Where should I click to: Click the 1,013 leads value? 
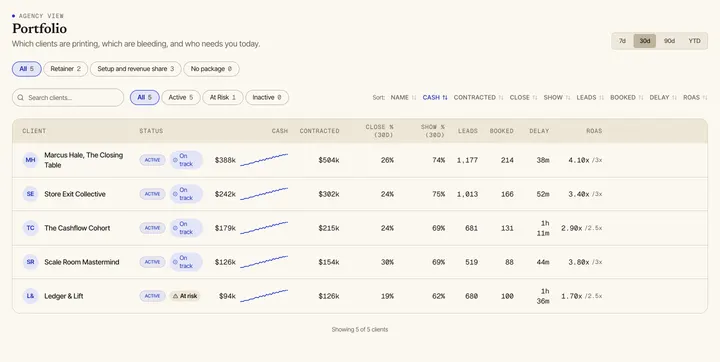pyautogui.click(x=467, y=194)
